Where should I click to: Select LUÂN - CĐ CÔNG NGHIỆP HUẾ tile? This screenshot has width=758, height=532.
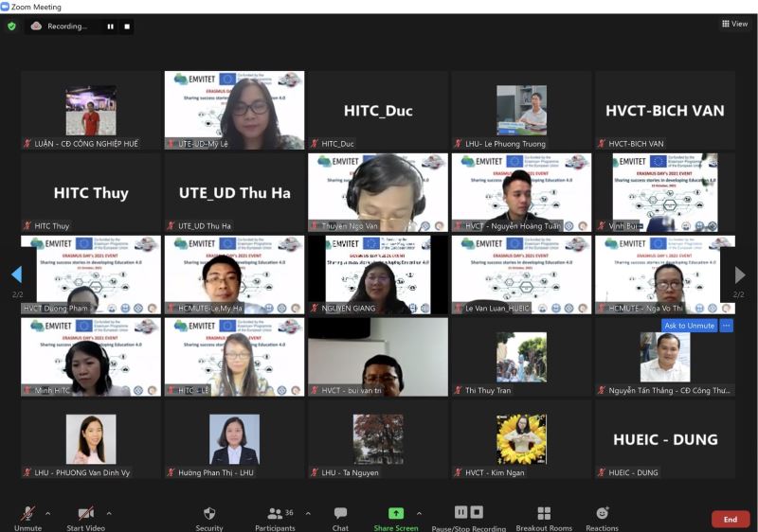(91, 110)
